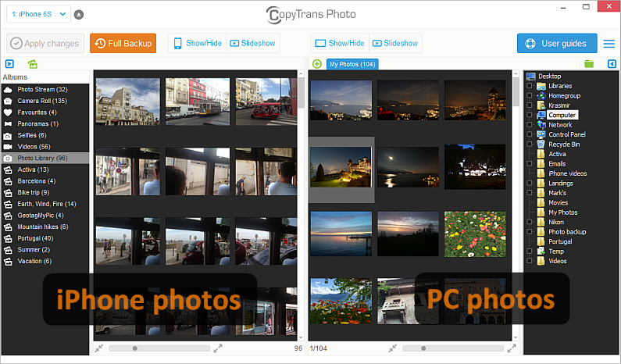The width and height of the screenshot is (621, 364).
Task: Start a Full Backup
Action: pyautogui.click(x=123, y=43)
